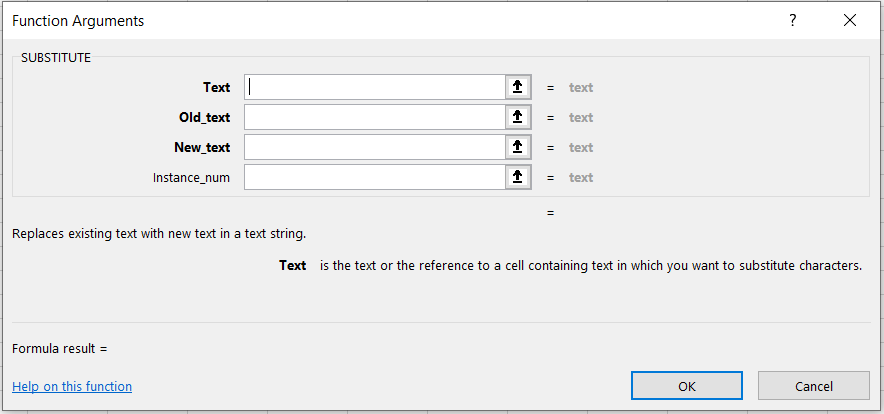Click into the Instance_num field
Image resolution: width=884 pixels, height=414 pixels.
coord(375,177)
